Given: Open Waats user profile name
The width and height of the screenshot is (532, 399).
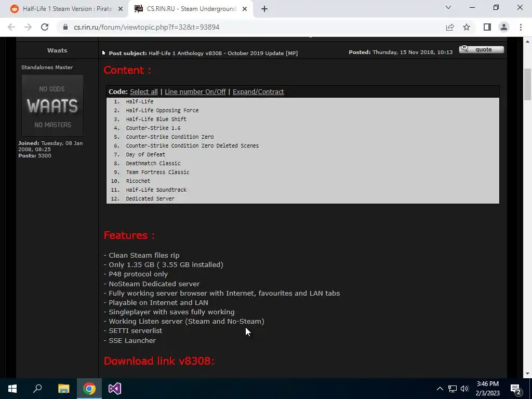Looking at the screenshot, I should [x=57, y=50].
